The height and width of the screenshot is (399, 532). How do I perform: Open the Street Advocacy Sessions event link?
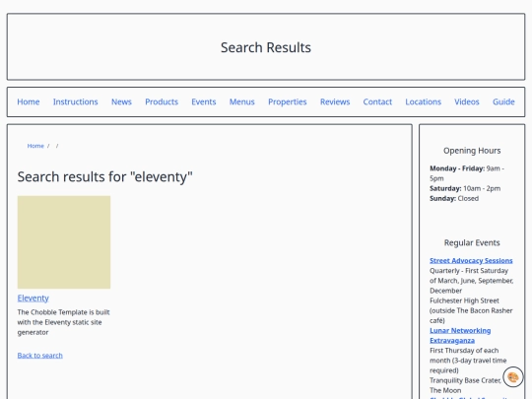tap(471, 260)
